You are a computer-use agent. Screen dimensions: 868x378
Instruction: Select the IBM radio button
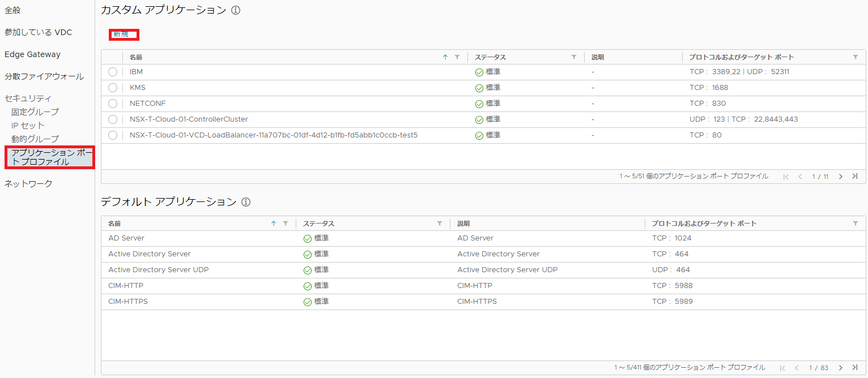[x=113, y=72]
